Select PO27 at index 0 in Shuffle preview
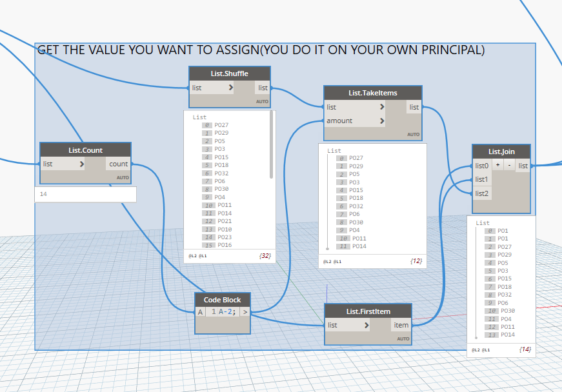 click(x=221, y=125)
